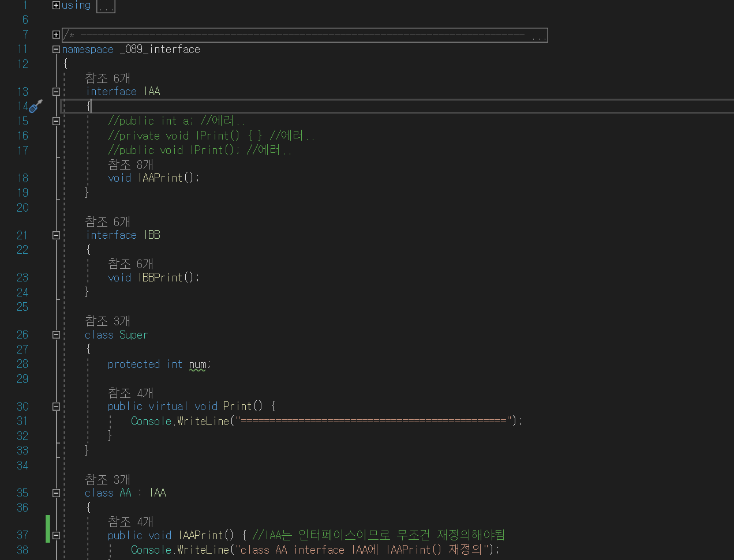Screen dimensions: 734x560
Task: Collapse the namespace _089_interface block
Action: 56,50
